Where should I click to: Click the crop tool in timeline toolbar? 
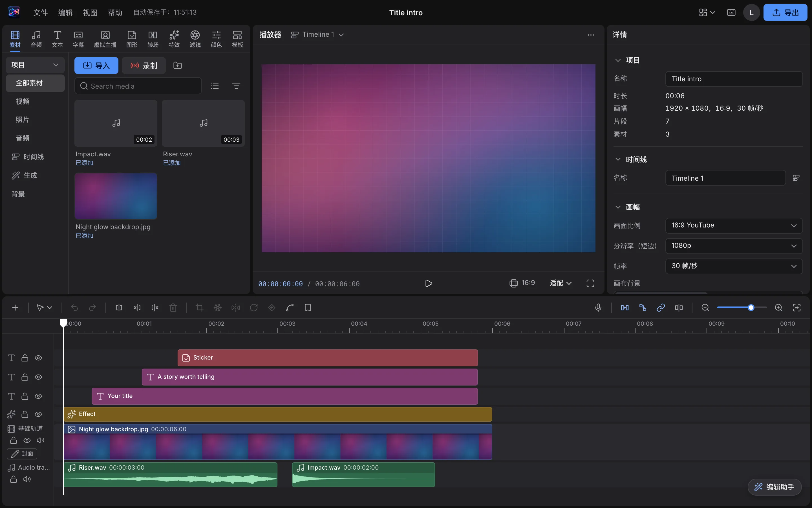[x=199, y=307]
